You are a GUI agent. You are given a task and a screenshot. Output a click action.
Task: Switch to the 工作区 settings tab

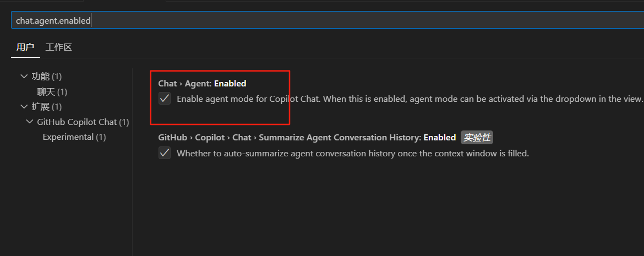pos(59,47)
